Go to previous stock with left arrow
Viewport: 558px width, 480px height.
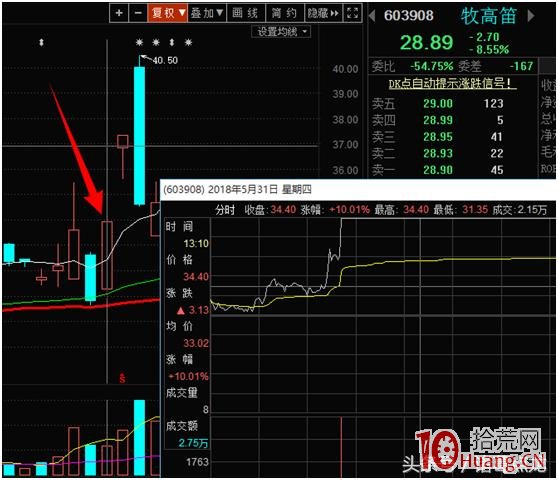point(372,16)
